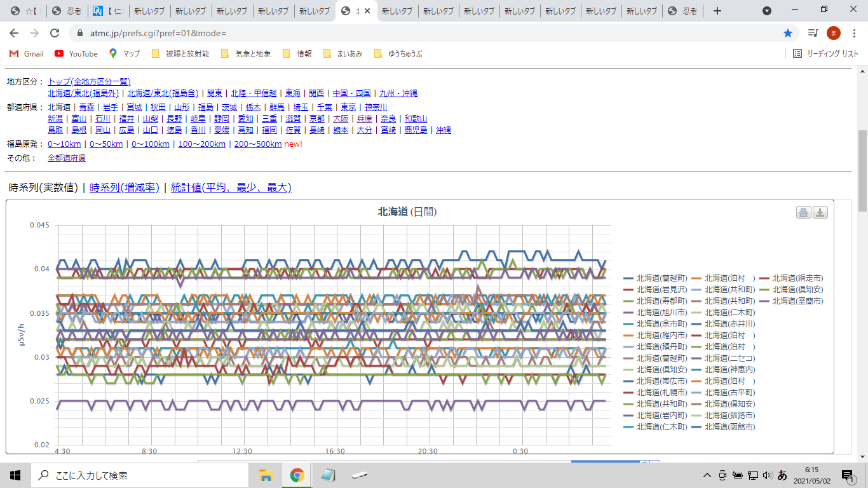Toggle the 北海道(釧路市) series in legend
The image size is (868, 488).
tap(724, 416)
